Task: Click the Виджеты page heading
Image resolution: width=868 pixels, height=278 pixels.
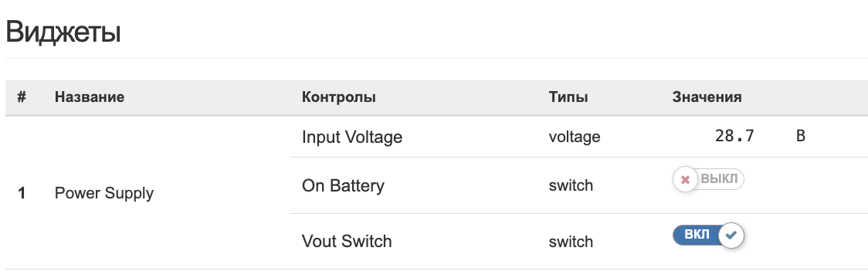Action: [x=63, y=32]
